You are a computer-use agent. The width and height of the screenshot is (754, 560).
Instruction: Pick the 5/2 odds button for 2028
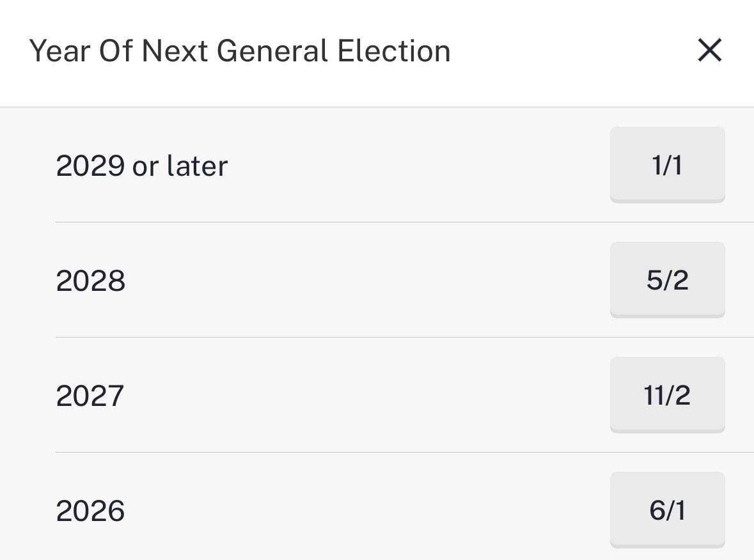668,280
